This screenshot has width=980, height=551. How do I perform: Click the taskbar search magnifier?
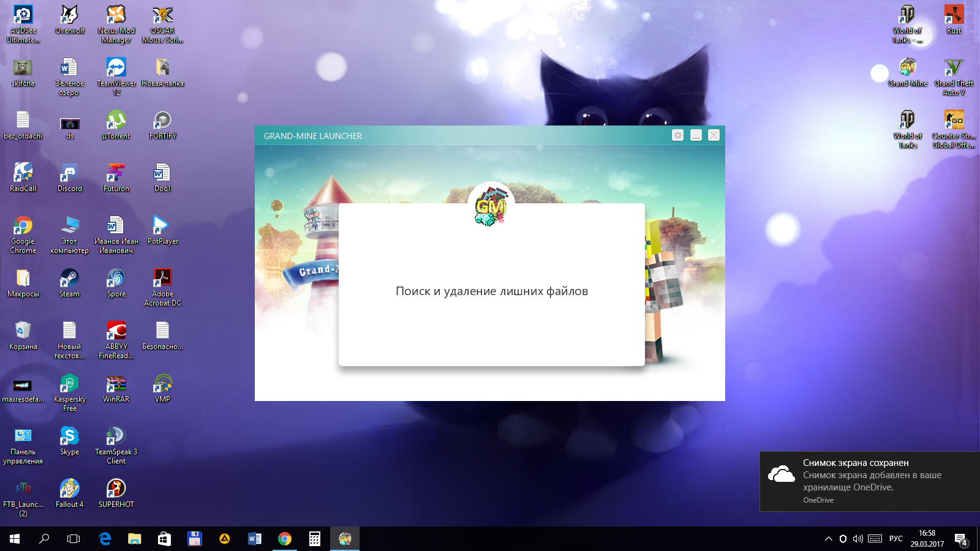point(44,539)
